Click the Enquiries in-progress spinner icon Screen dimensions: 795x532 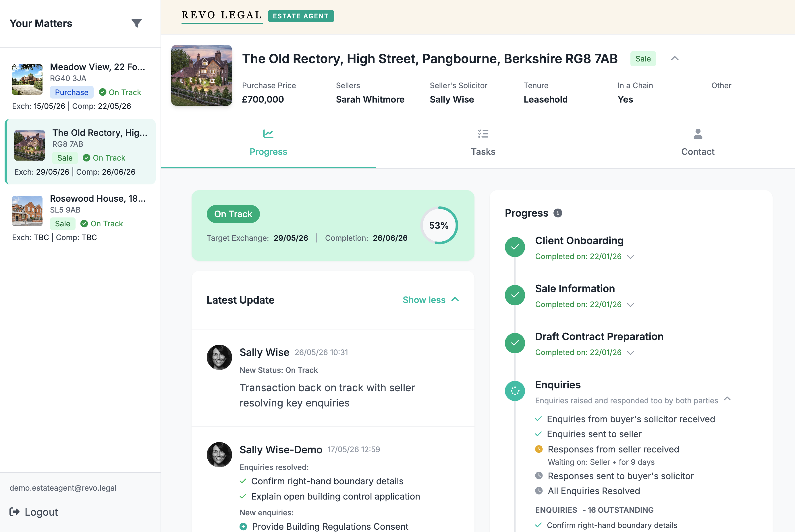pyautogui.click(x=515, y=391)
